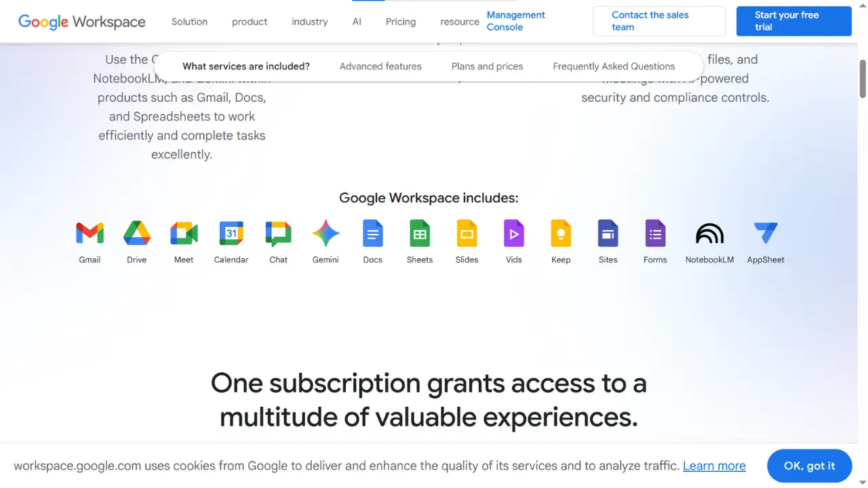Select the AppSheet icon
This screenshot has width=868, height=488.
pos(766,233)
